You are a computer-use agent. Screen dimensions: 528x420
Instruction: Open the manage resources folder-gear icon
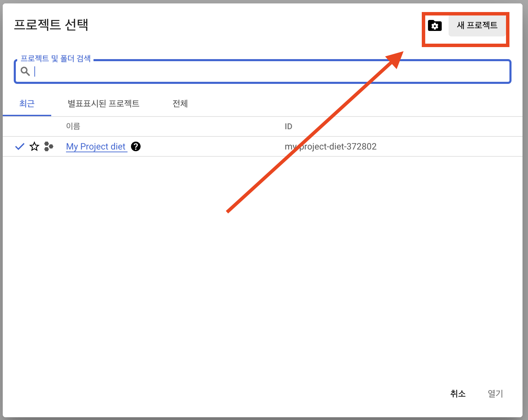click(434, 26)
